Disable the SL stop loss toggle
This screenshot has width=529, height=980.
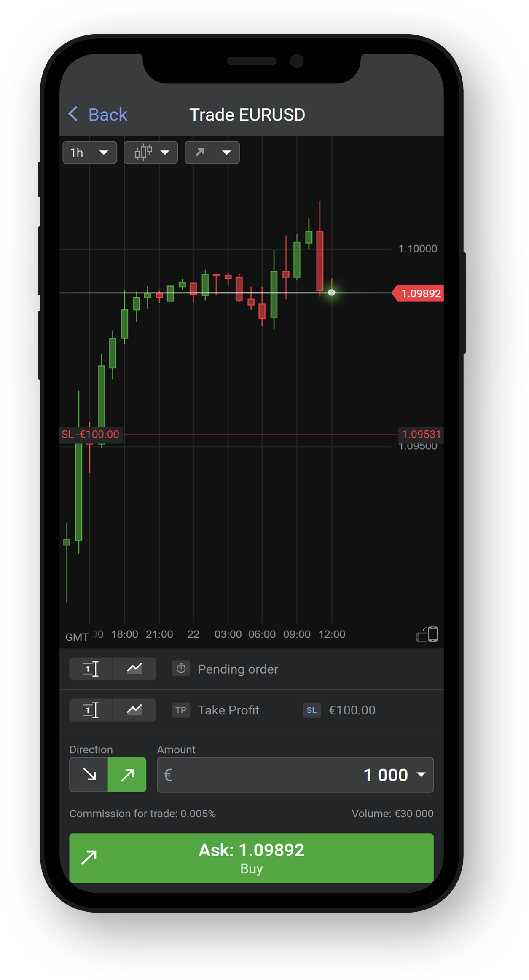[x=312, y=710]
